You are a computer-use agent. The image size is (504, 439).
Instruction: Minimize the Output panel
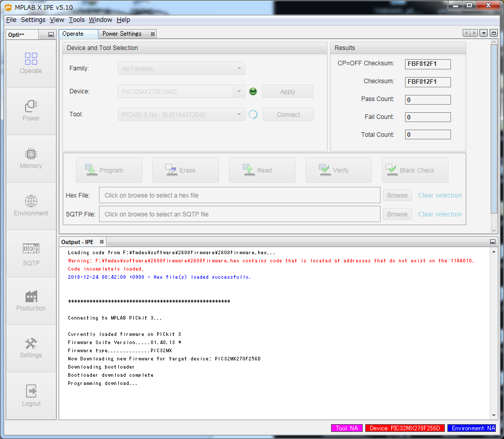click(492, 242)
